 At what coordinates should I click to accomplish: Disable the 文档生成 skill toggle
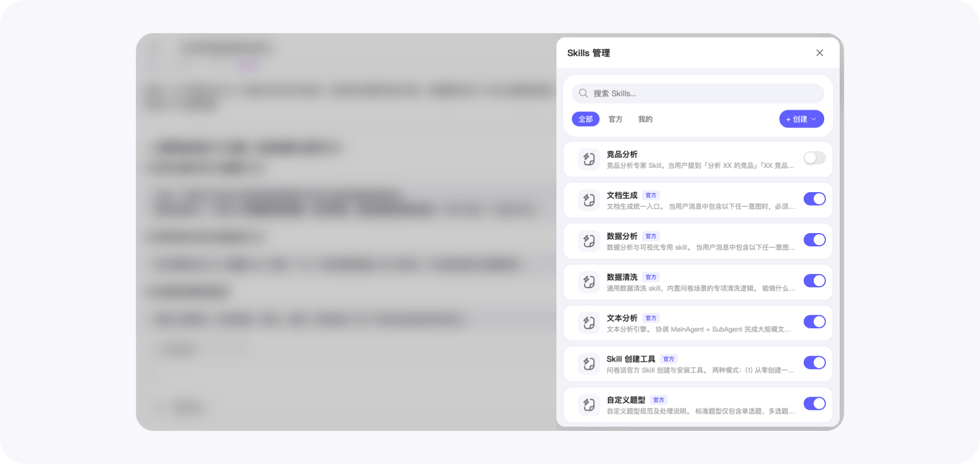(814, 199)
